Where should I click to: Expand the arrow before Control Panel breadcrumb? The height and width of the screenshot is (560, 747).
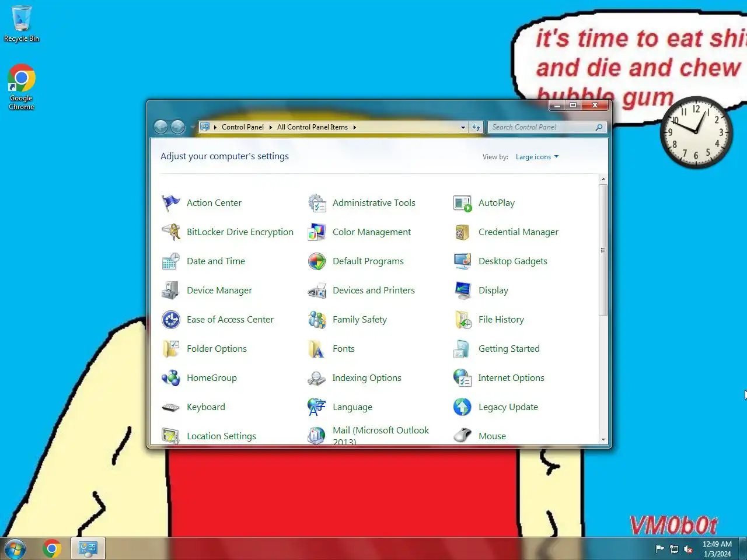coord(215,127)
